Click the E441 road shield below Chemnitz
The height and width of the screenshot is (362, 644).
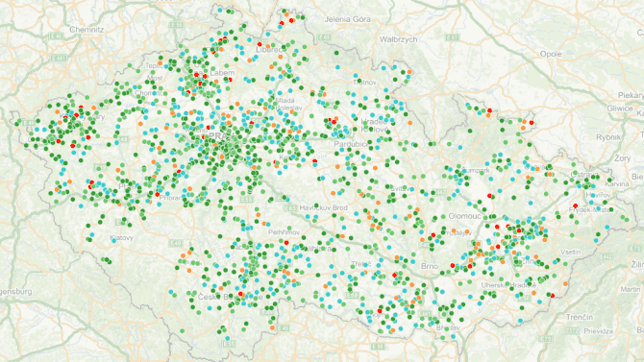(59, 59)
